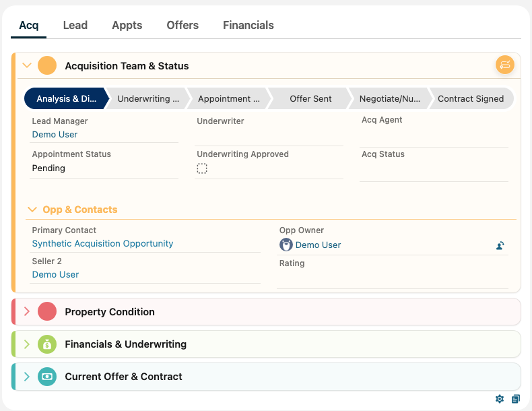Expand the Current Offer & Contract section
Image resolution: width=532 pixels, height=411 pixels.
(x=27, y=377)
